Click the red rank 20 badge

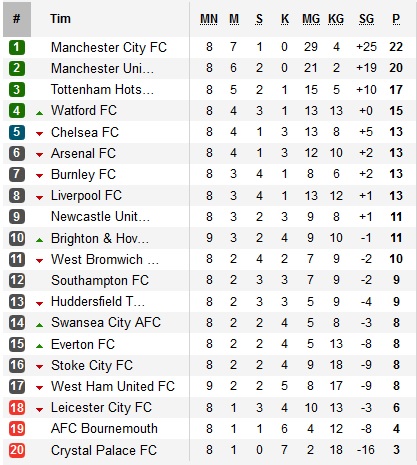(x=17, y=450)
